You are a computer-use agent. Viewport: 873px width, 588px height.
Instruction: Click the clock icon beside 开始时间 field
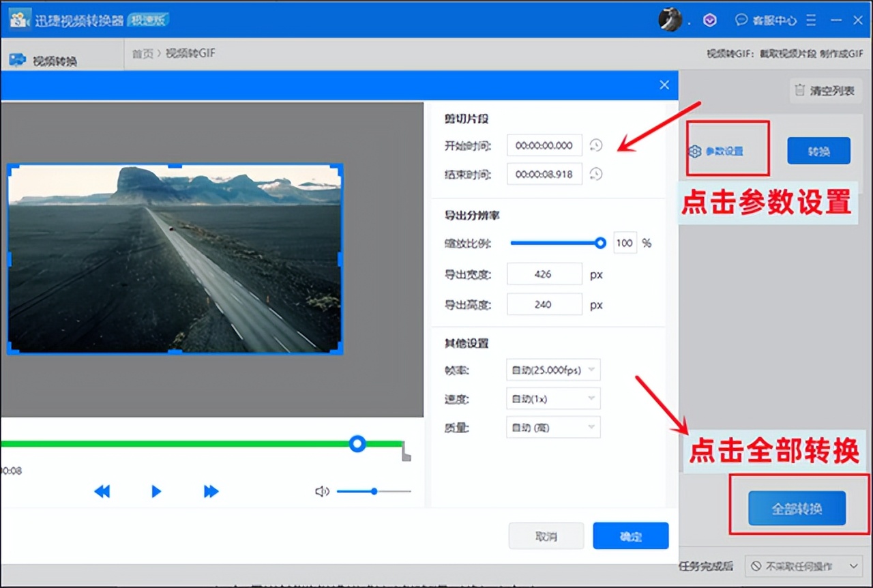595,145
